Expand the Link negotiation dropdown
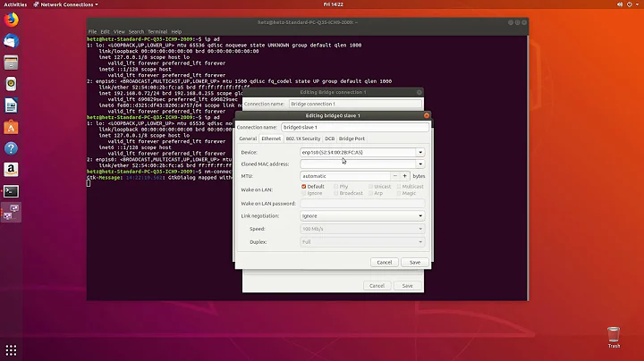Image resolution: width=644 pixels, height=361 pixels. pos(420,216)
